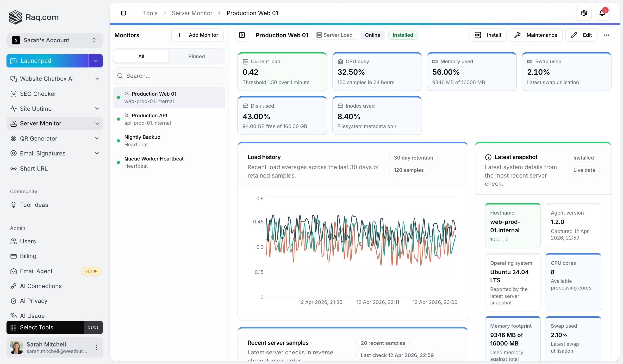623x364 pixels.
Task: Click the Server Monitor breadcrumb
Action: 192,13
